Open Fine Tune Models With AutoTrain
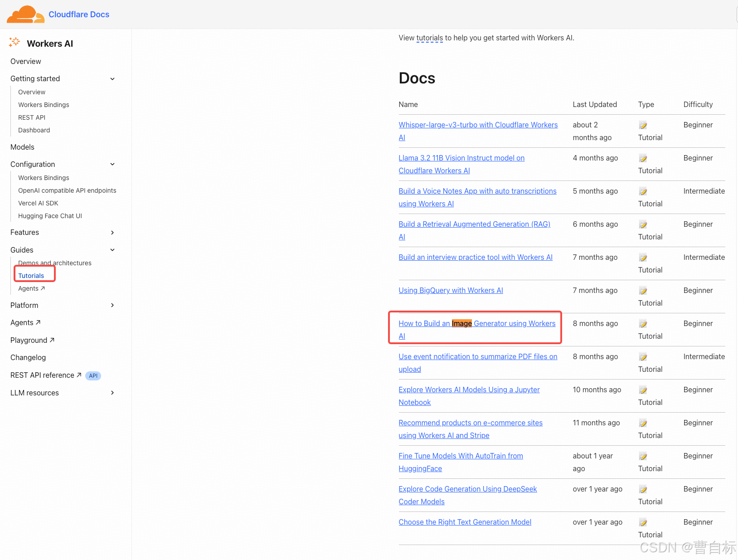The image size is (738, 560). point(461,462)
